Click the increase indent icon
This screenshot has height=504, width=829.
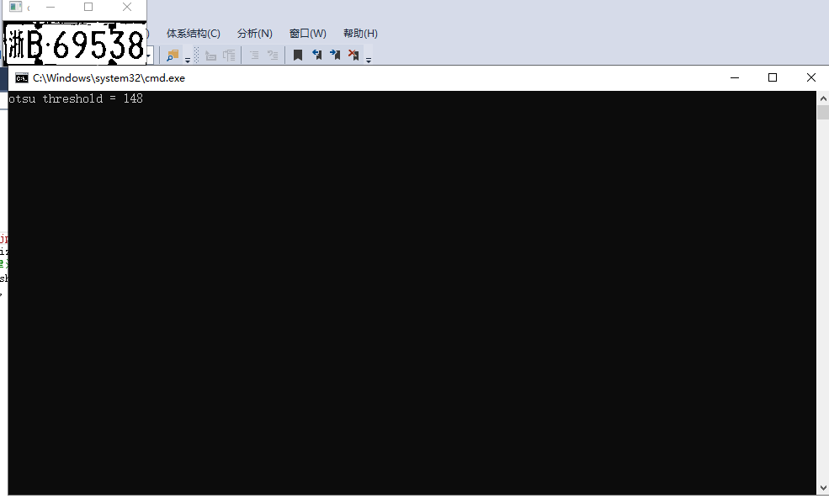229,55
